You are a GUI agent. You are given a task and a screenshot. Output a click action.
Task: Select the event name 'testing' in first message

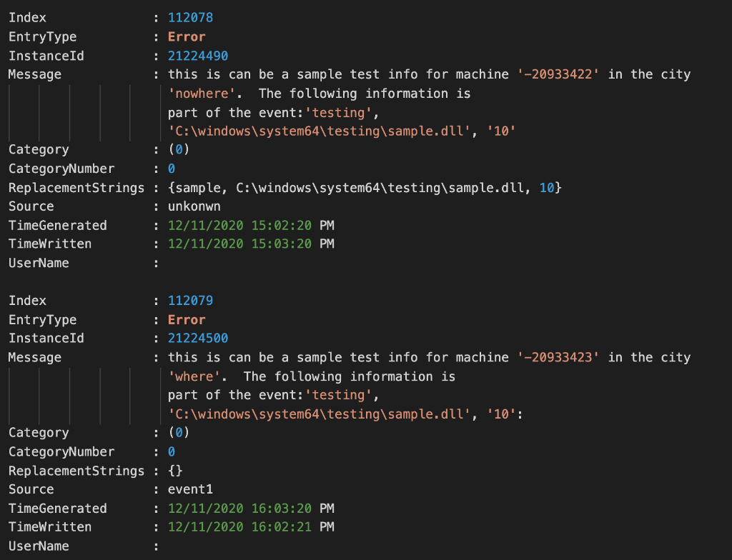[339, 112]
